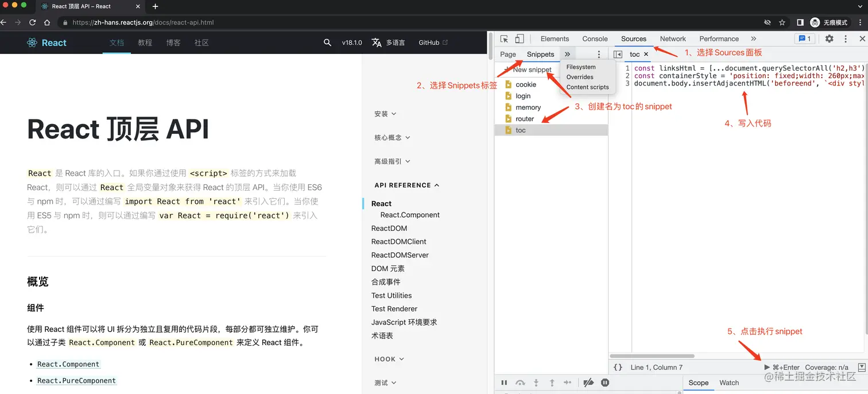Open the React.PureComponent bullet link
This screenshot has width=868, height=394.
tap(76, 380)
